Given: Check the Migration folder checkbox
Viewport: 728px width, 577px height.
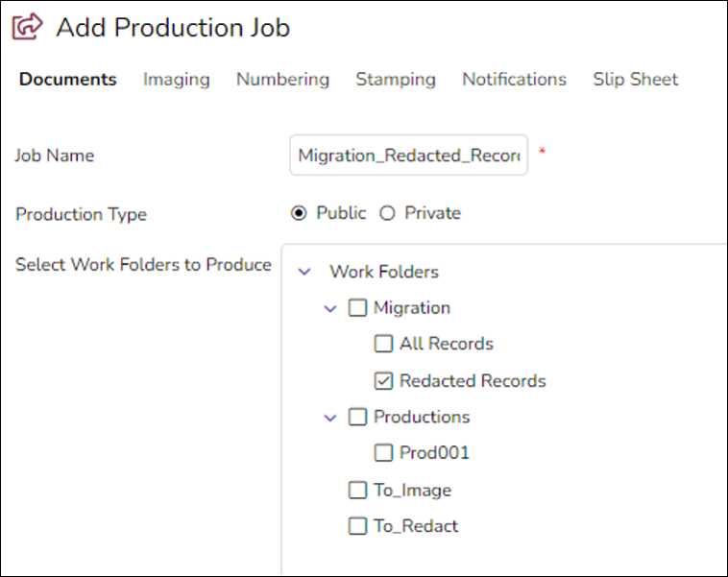Looking at the screenshot, I should 357,308.
